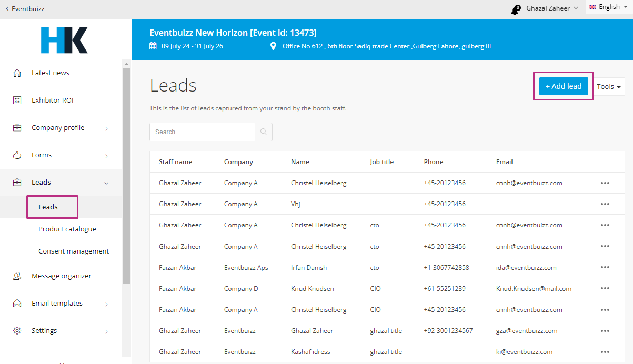Open the Ghazal Zaheer user menu
The image size is (633, 364).
pos(552,8)
